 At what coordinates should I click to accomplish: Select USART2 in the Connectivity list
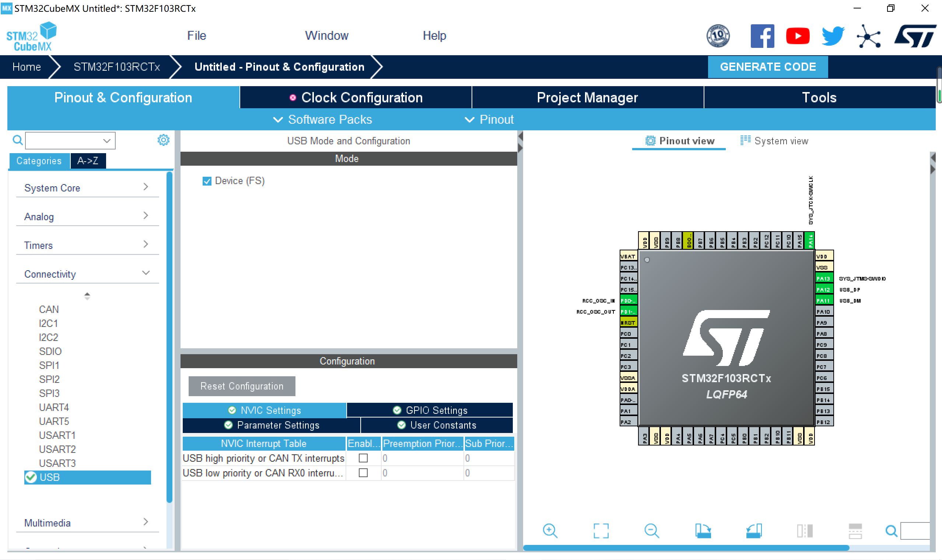(x=57, y=449)
